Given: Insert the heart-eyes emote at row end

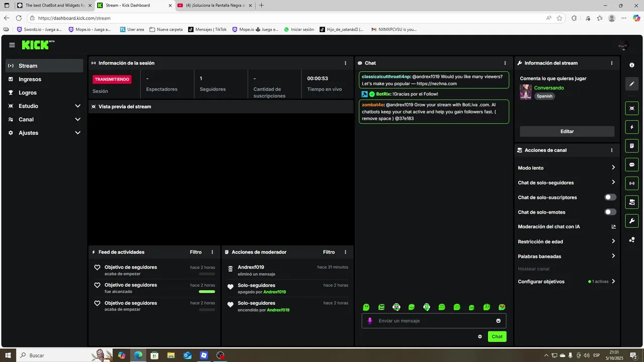Looking at the screenshot, I should 502,307.
